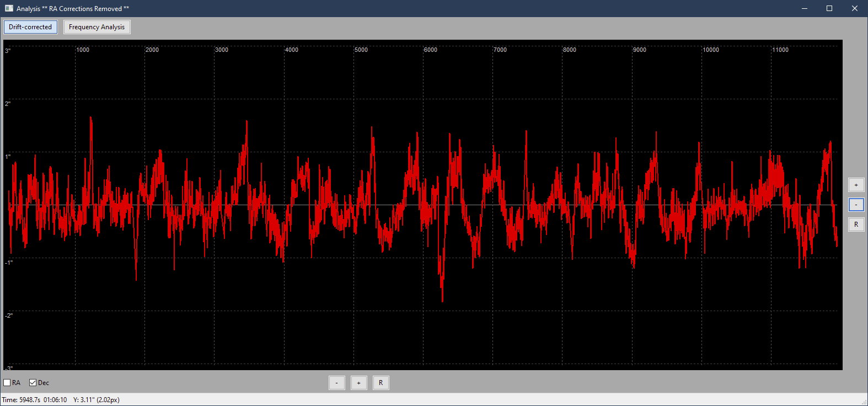Click the vertical reset R button
This screenshot has height=406, width=868.
(856, 225)
